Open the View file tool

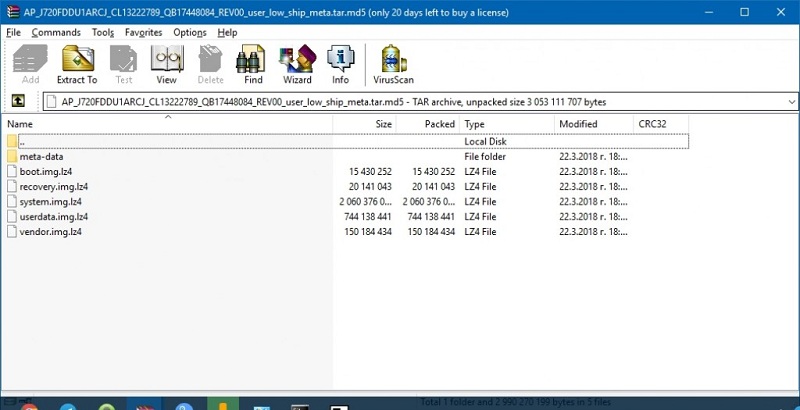click(x=166, y=64)
